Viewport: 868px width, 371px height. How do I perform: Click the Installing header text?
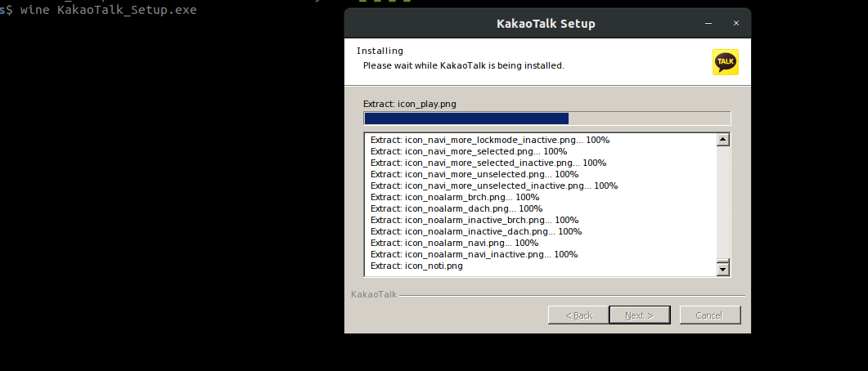click(380, 51)
